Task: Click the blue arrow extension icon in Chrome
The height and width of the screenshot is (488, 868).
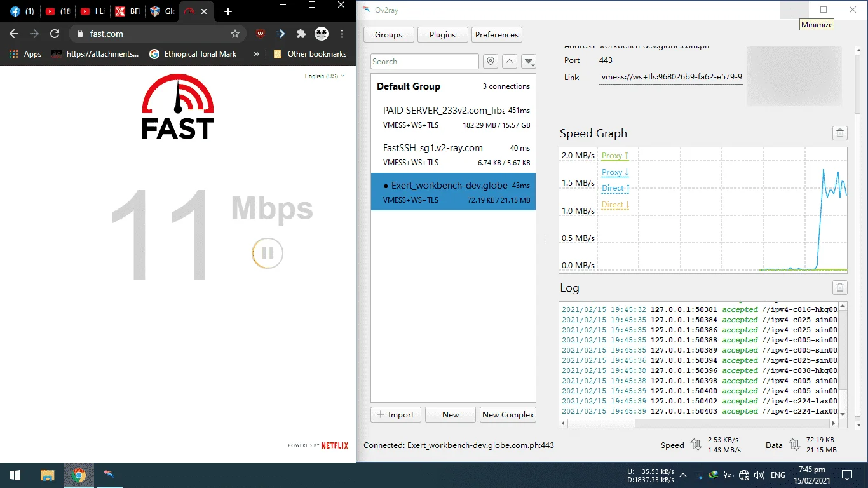Action: pos(282,34)
